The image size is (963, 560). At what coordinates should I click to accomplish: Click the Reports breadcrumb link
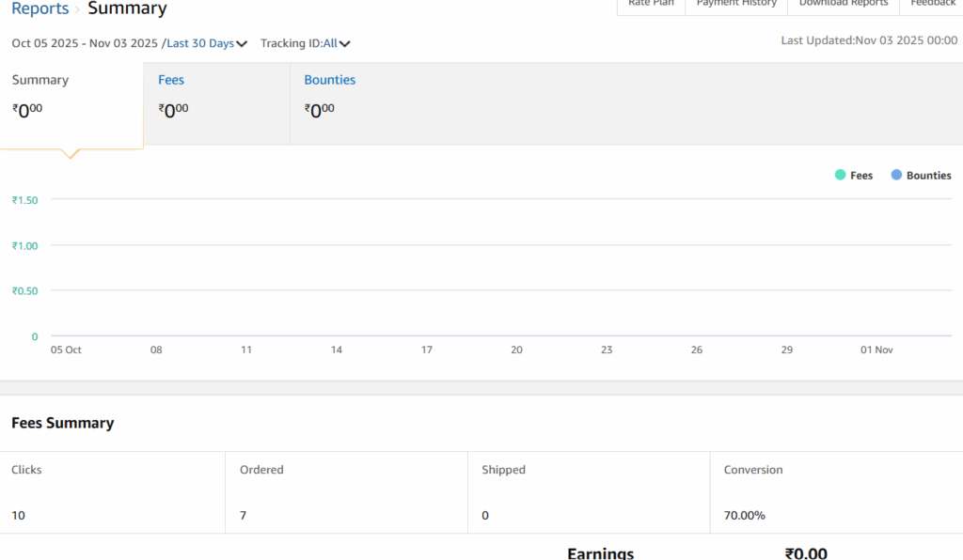39,9
